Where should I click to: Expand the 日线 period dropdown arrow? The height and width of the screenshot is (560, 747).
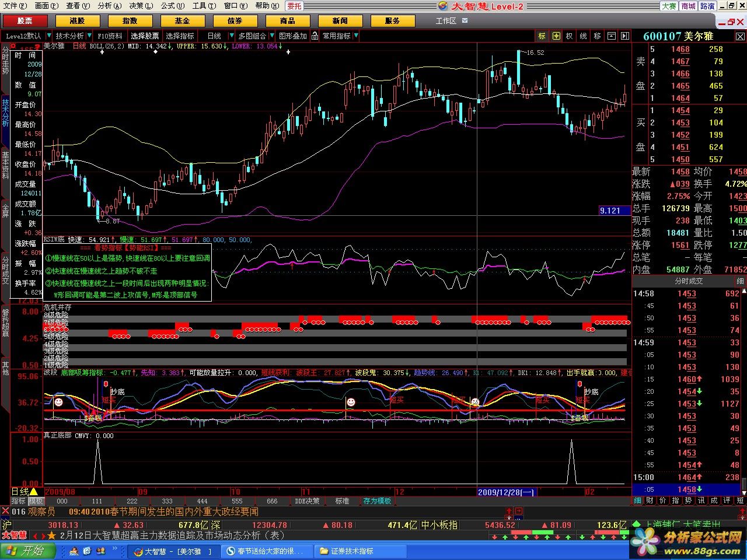[x=232, y=36]
